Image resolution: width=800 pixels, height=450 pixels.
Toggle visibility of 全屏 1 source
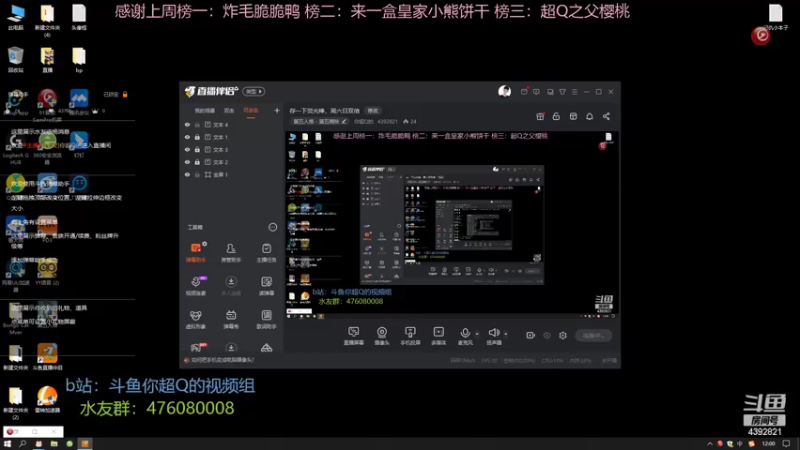pyautogui.click(x=187, y=174)
